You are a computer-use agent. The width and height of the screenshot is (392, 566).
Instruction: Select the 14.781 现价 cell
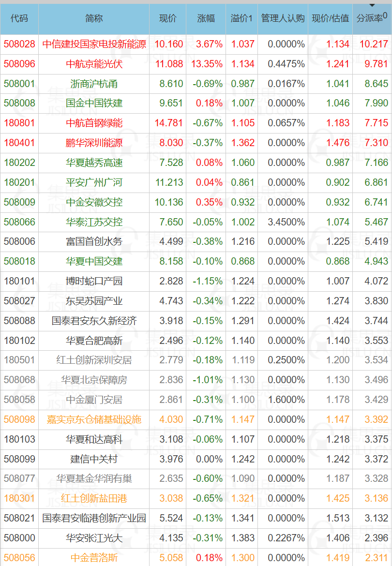pos(169,123)
